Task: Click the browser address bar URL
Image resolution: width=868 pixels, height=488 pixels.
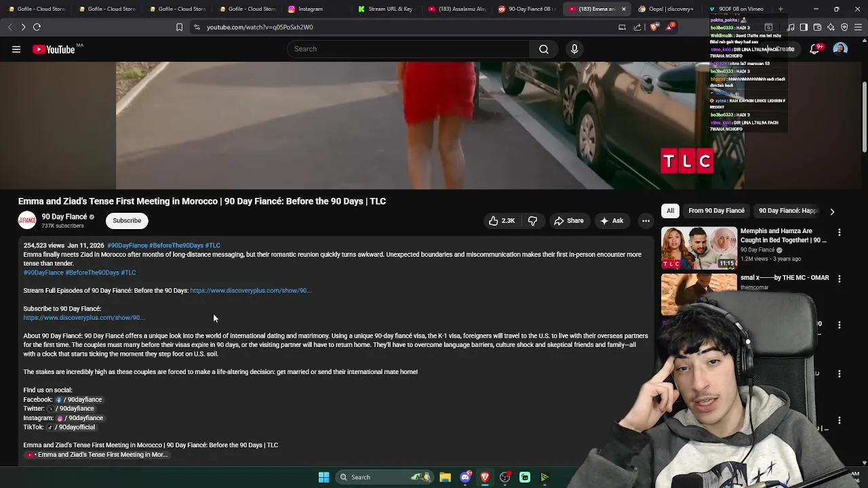Action: tap(260, 27)
